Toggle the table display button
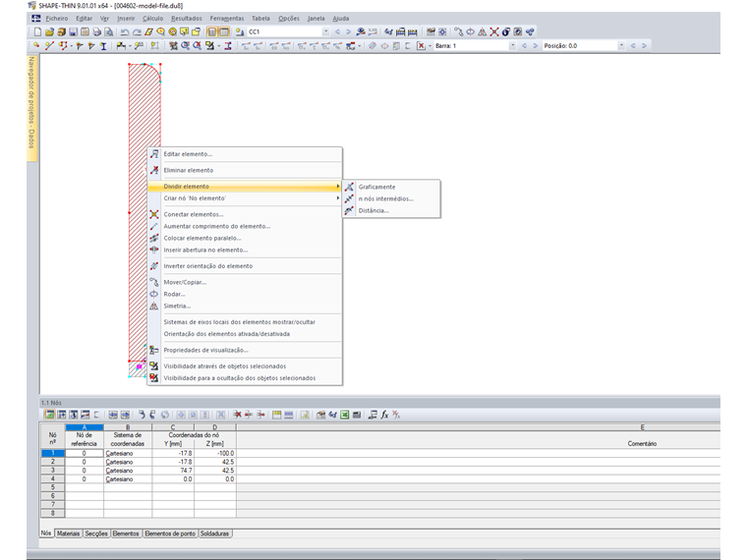The width and height of the screenshot is (747, 560). (x=224, y=31)
